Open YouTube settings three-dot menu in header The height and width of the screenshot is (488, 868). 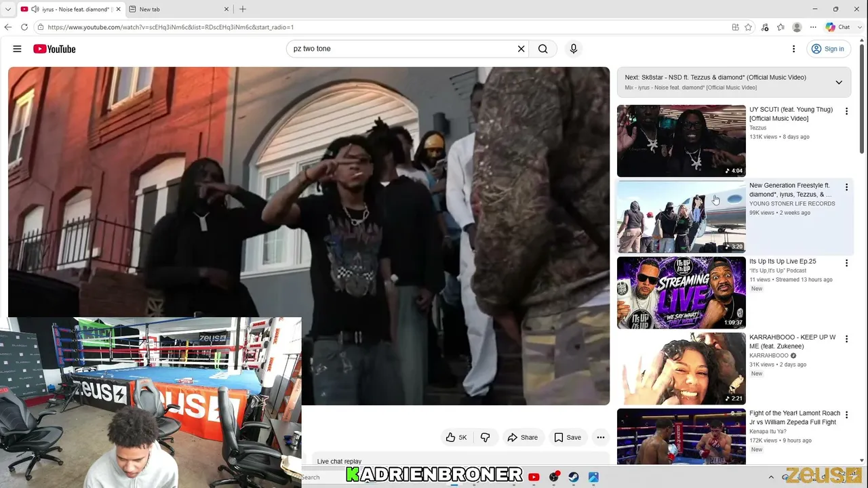(793, 49)
